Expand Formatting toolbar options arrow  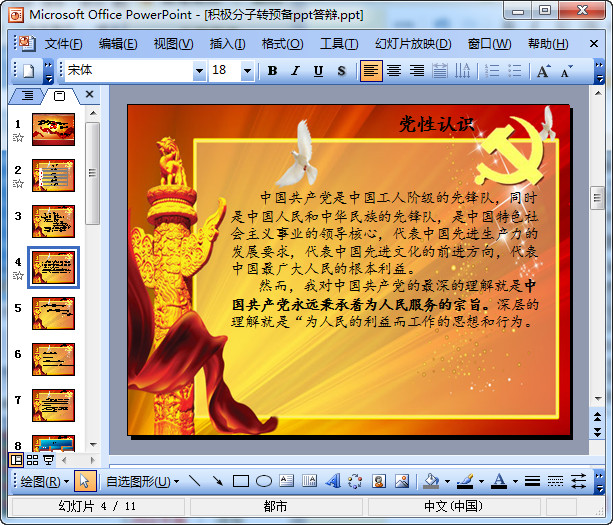pyautogui.click(x=599, y=72)
